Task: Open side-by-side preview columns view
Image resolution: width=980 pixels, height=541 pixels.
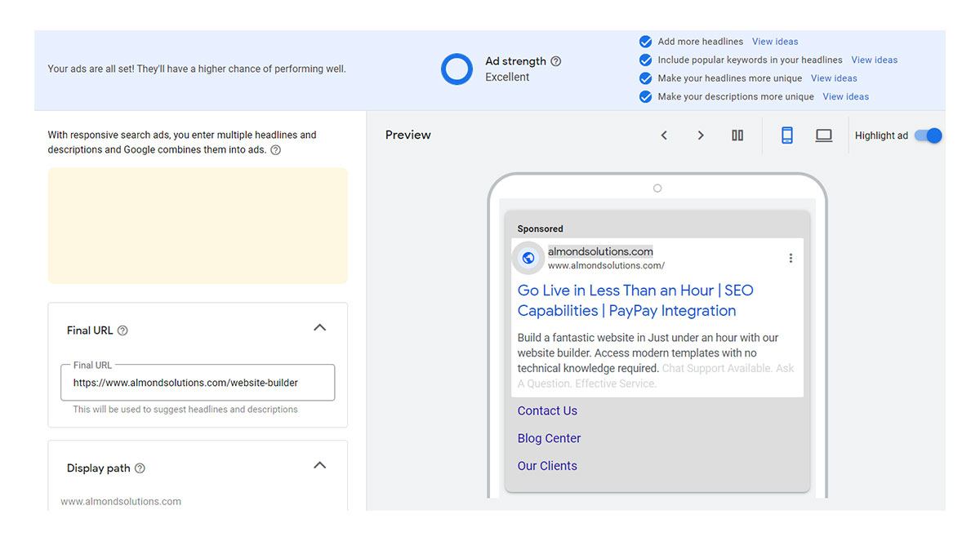Action: [737, 135]
